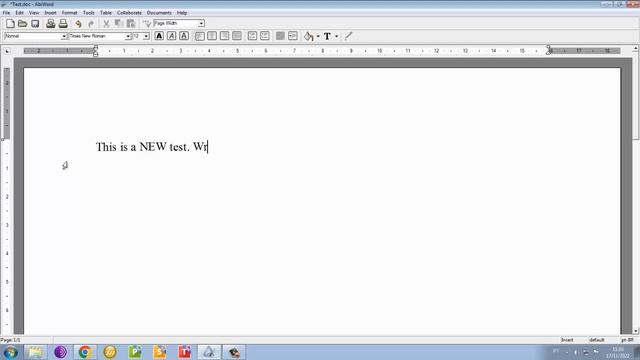
Task: Open the font size 12 dropdown
Action: click(146, 36)
